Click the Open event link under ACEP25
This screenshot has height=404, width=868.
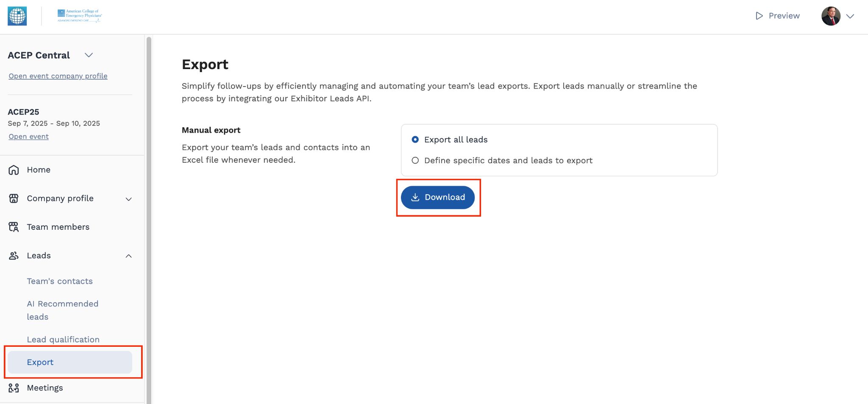click(x=28, y=136)
